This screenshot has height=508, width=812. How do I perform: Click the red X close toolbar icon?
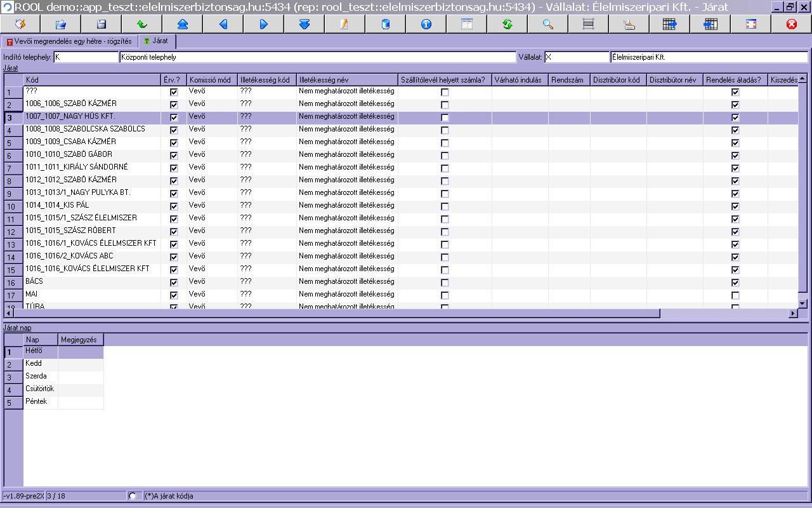792,24
